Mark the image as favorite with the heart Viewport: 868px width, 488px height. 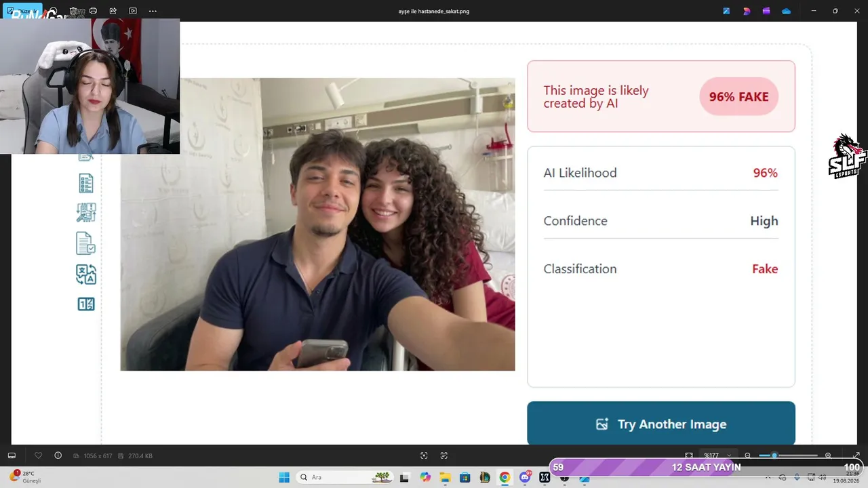[38, 455]
